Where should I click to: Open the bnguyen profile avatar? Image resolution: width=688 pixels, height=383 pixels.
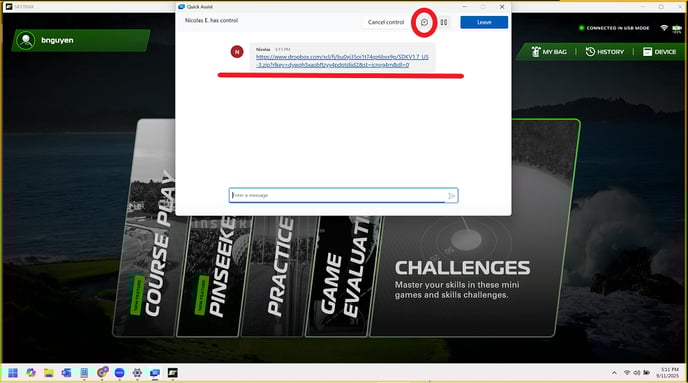coord(25,40)
